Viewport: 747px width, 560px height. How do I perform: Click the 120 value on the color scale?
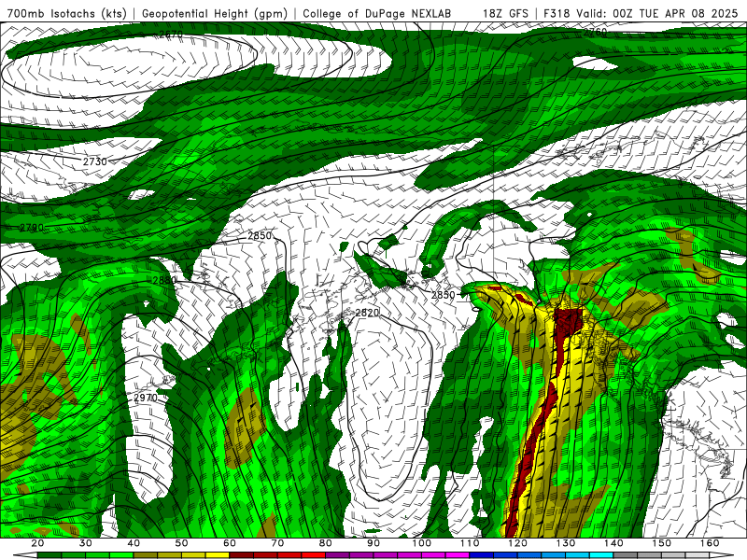pyautogui.click(x=518, y=543)
